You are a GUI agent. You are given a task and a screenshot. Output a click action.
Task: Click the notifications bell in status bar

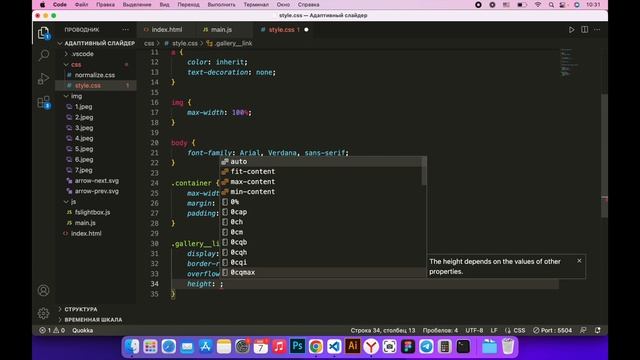click(598, 330)
